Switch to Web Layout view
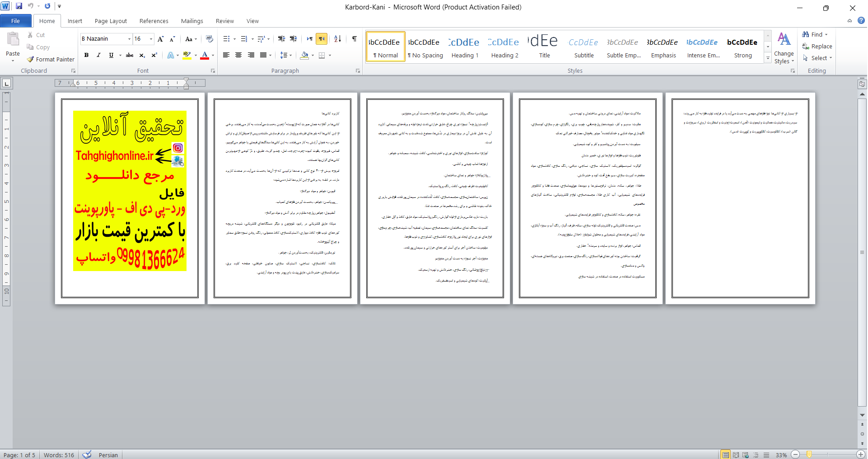868x459 pixels. (x=746, y=455)
